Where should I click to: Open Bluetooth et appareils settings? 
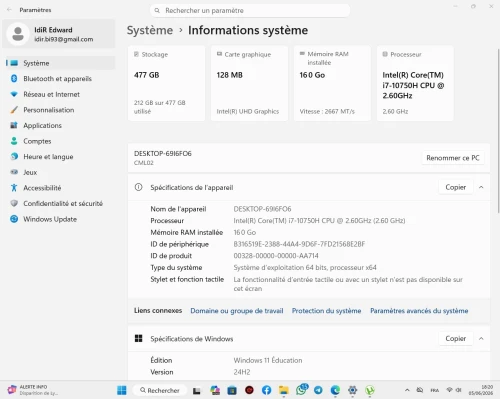click(60, 79)
